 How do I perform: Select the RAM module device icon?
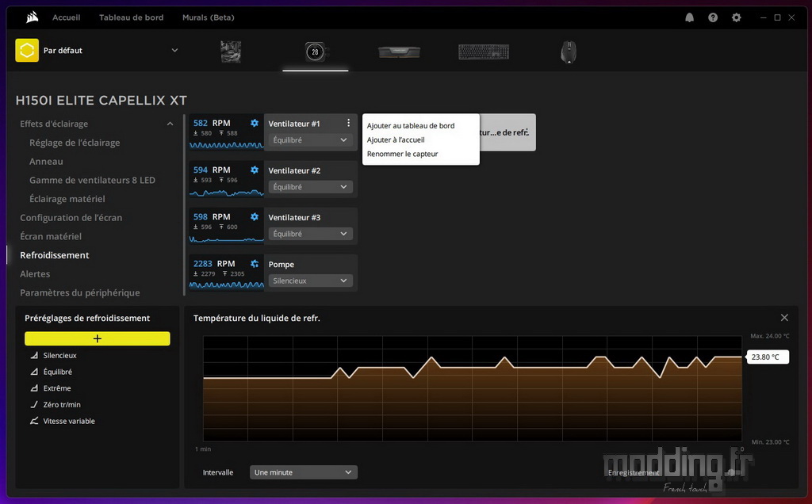tap(400, 52)
